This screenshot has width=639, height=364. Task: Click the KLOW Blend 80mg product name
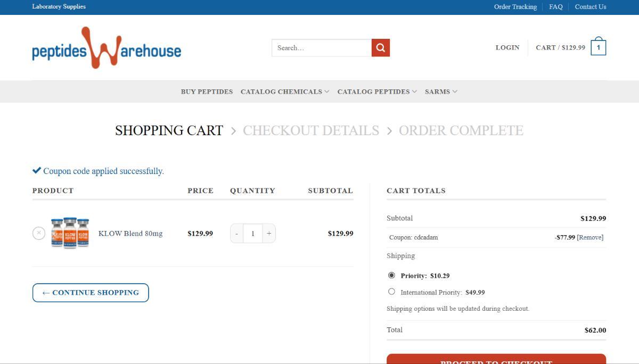click(x=130, y=234)
